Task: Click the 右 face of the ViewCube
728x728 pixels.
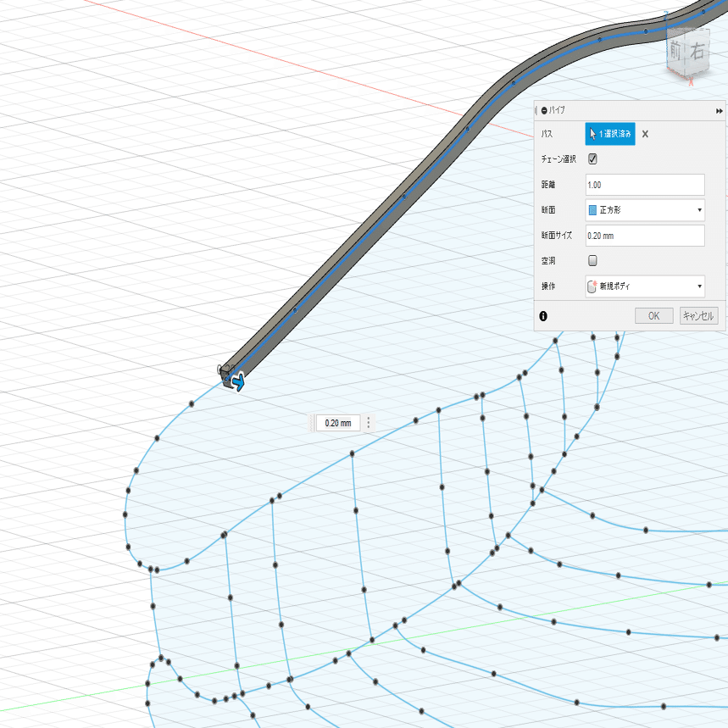Action: click(697, 50)
